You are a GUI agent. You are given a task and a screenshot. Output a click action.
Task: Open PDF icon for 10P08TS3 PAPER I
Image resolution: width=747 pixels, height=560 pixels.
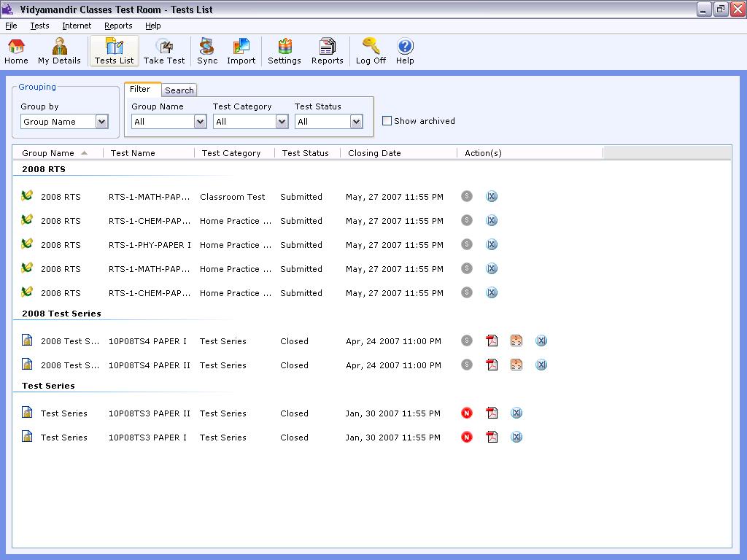(x=492, y=437)
